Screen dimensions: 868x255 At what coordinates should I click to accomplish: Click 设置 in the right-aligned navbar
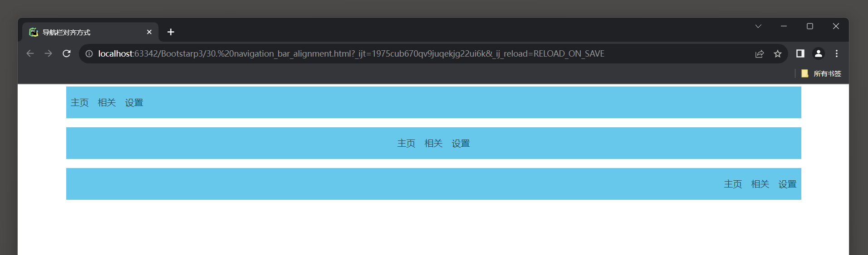coord(788,184)
